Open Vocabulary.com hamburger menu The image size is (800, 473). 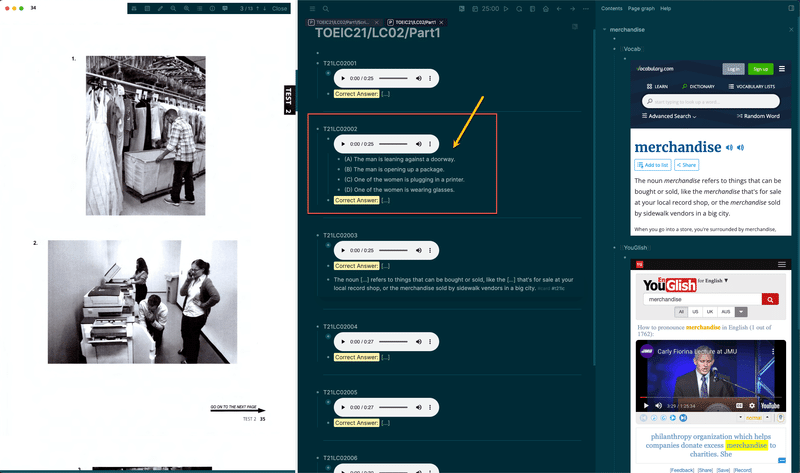782,69
